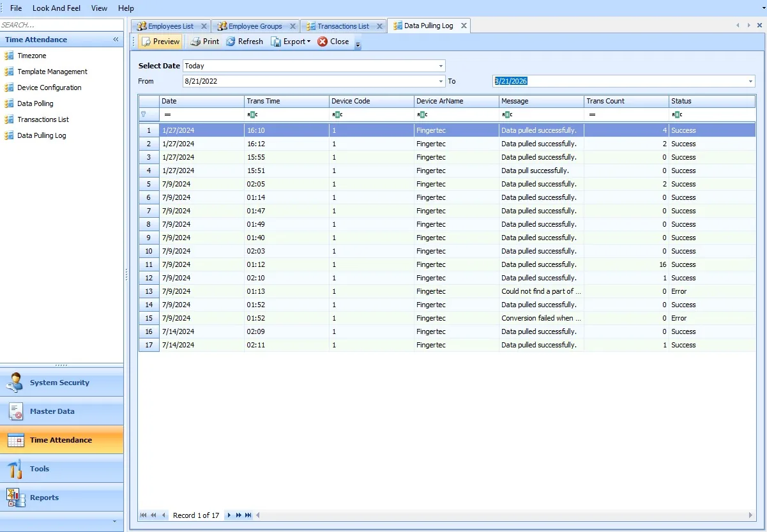This screenshot has height=532, width=767.
Task: Sort by the Trans Count column header
Action: (x=627, y=101)
